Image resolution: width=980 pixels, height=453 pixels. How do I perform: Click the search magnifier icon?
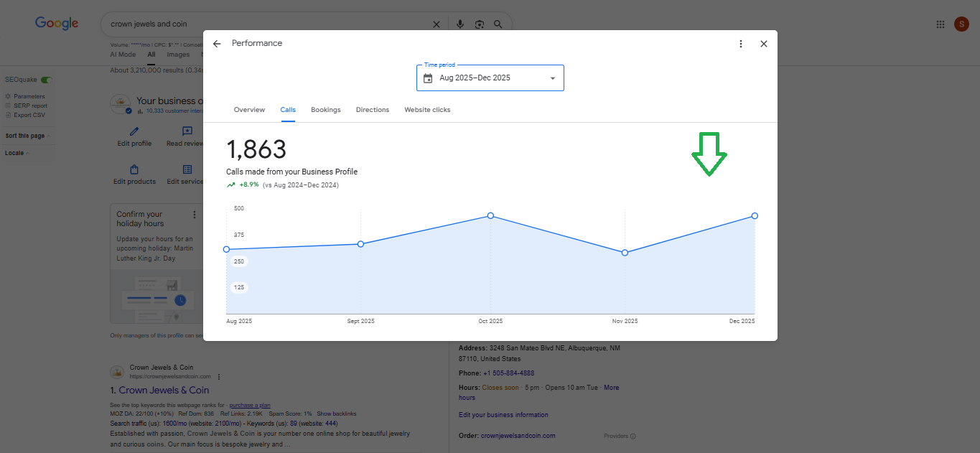point(498,24)
